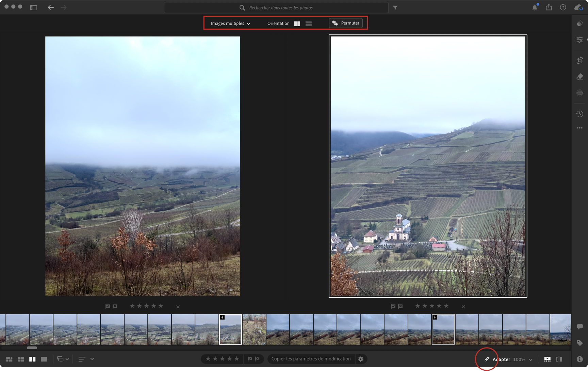Click the search filter funnel icon
The image size is (588, 371).
395,7
